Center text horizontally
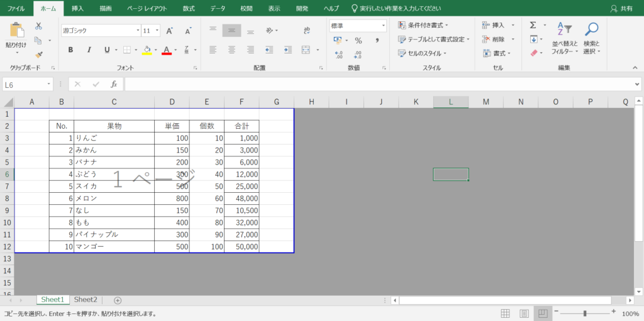The height and width of the screenshot is (321, 644). pyautogui.click(x=231, y=50)
